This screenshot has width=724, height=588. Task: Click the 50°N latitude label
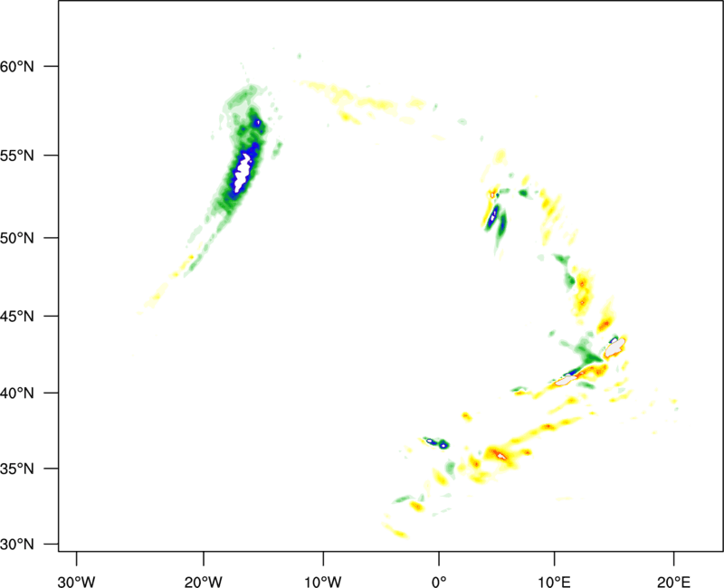click(x=17, y=238)
